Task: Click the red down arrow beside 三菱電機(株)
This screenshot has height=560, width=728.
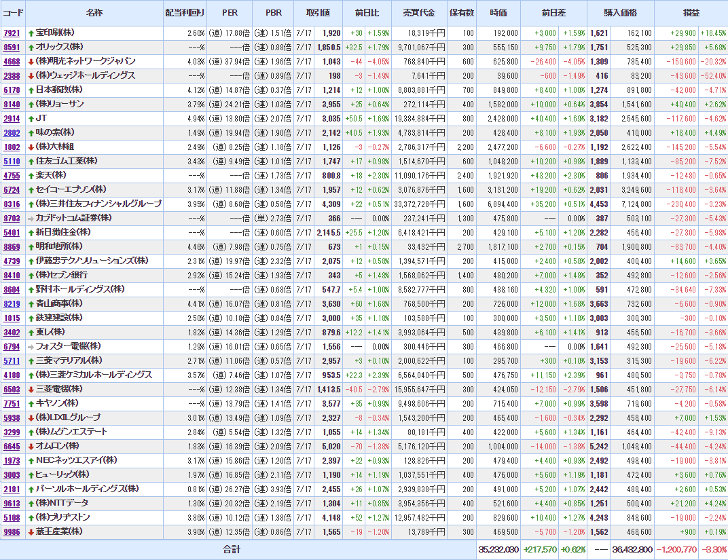Action: 31,389
